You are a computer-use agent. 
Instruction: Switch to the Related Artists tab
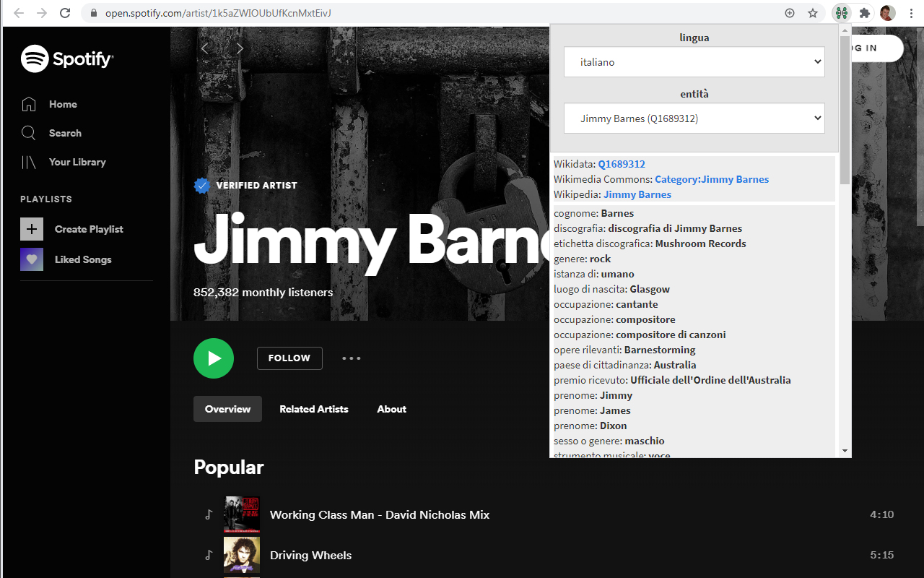(314, 409)
